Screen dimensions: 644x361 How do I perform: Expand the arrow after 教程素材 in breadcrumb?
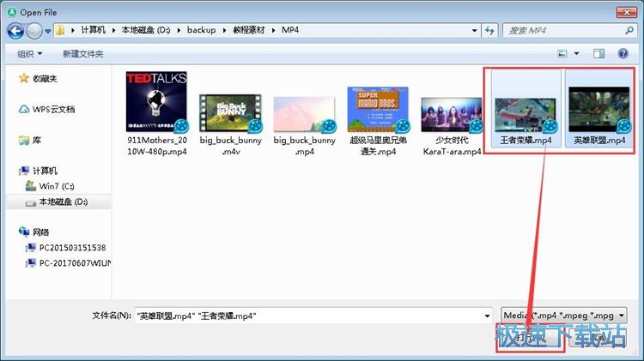pos(273,30)
